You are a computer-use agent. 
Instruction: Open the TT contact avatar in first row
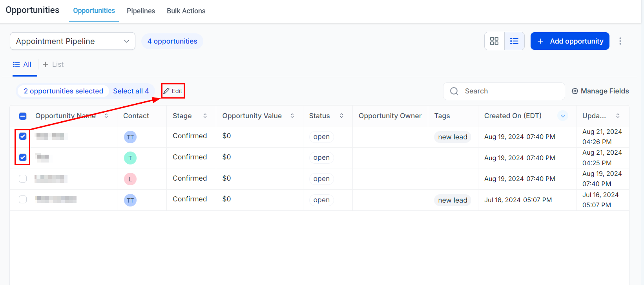coord(130,137)
